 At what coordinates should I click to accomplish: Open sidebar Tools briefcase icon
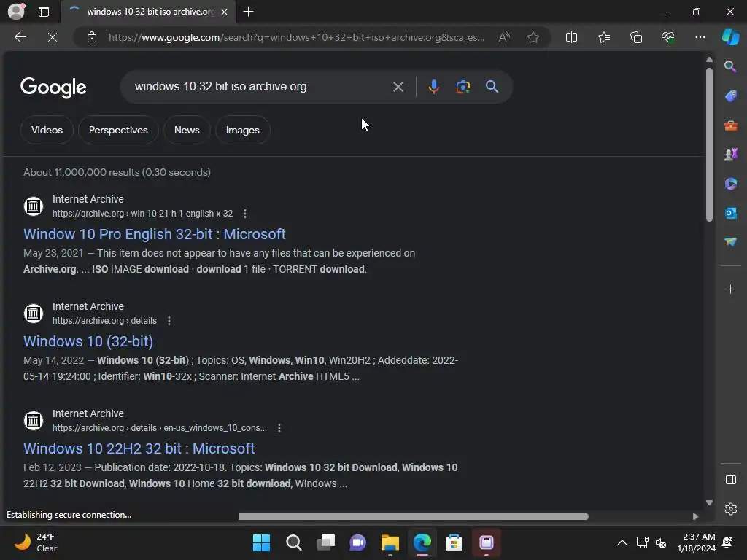(x=730, y=125)
